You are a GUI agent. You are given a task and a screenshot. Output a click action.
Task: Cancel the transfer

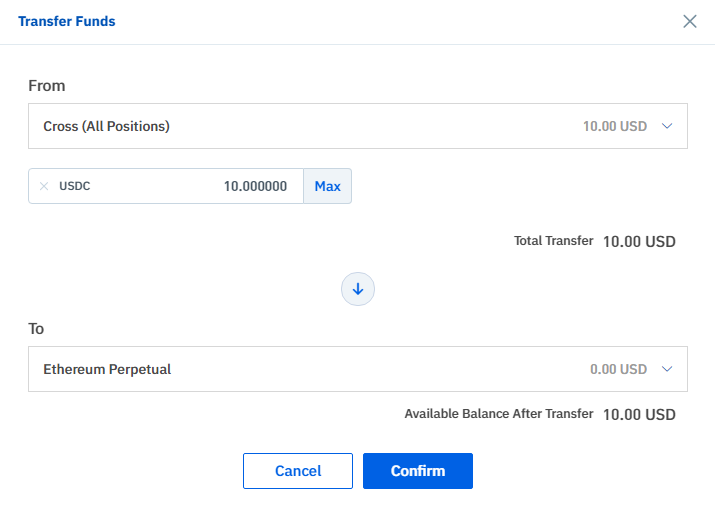(x=298, y=471)
